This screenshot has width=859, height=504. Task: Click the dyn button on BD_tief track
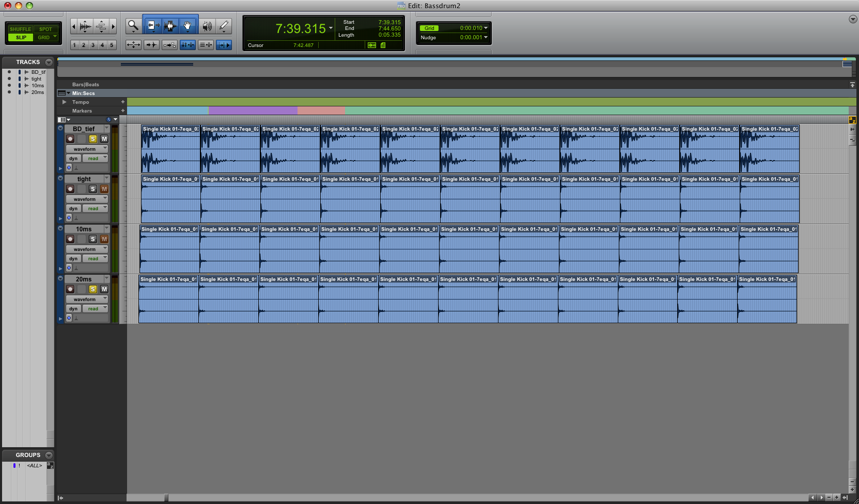point(73,159)
